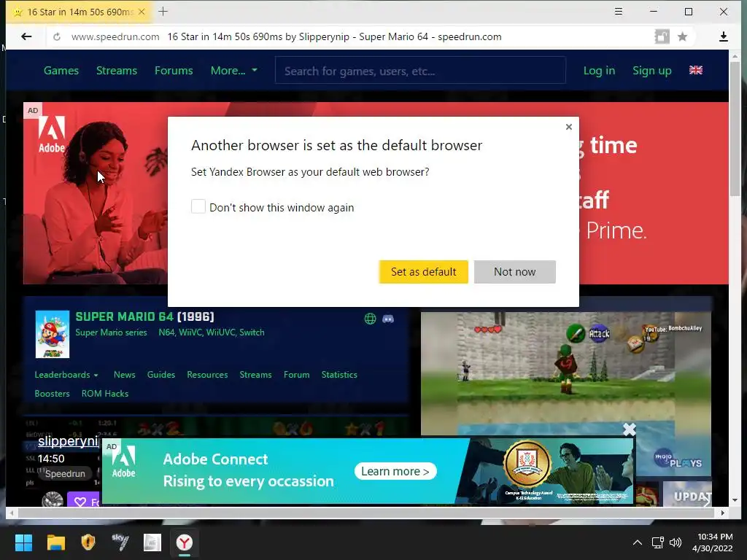Expand the Leaderboards dropdown
The image size is (747, 560).
click(x=66, y=375)
